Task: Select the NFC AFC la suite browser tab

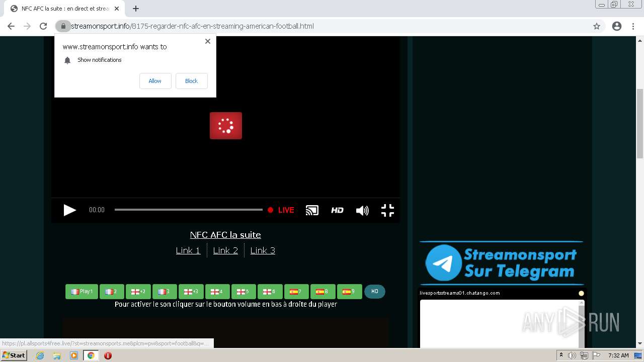Action: (x=64, y=9)
